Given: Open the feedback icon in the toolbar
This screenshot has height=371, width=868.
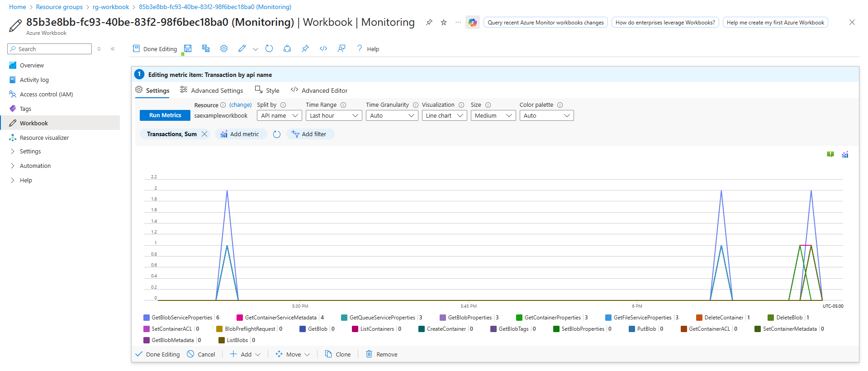Looking at the screenshot, I should (342, 49).
